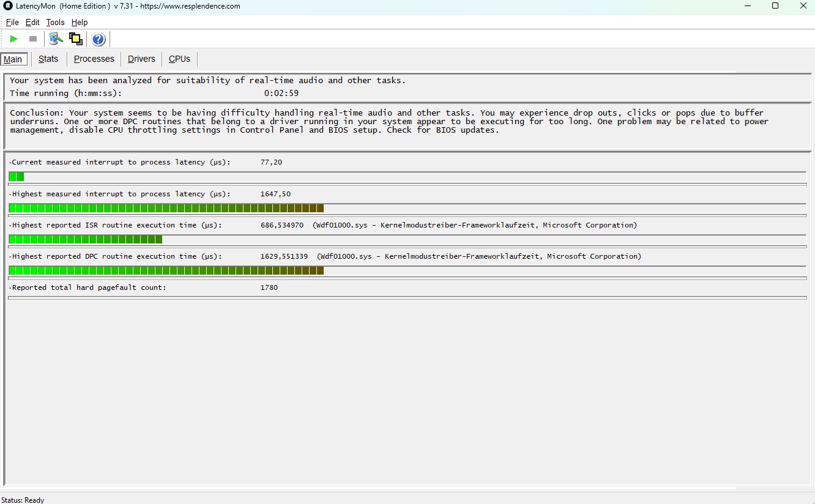
Task: Click the empty hard pagefault count bar
Action: pos(407,298)
